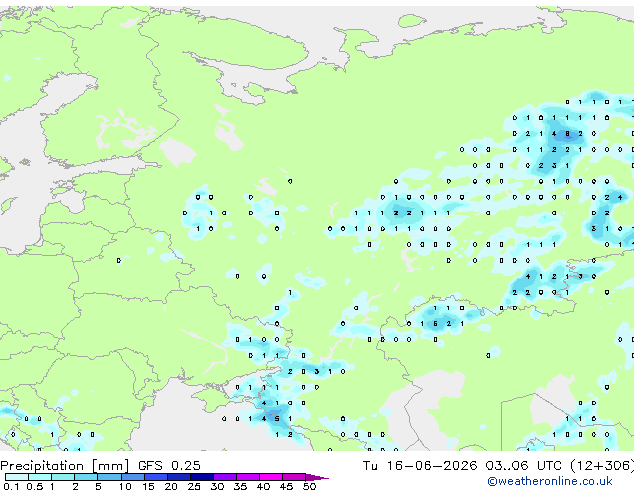Pick legend swatch between 20 and 25
Image resolution: width=634 pixels, height=490 pixels.
click(x=179, y=477)
